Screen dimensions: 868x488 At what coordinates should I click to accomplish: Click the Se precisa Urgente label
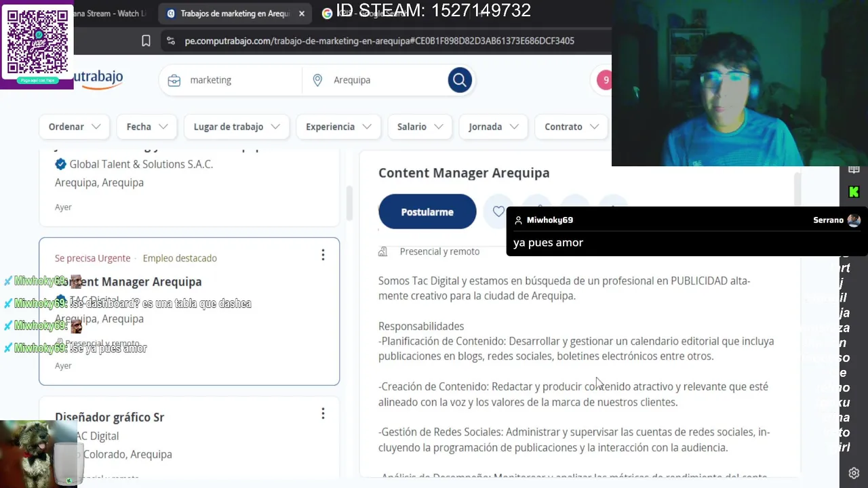(x=92, y=258)
